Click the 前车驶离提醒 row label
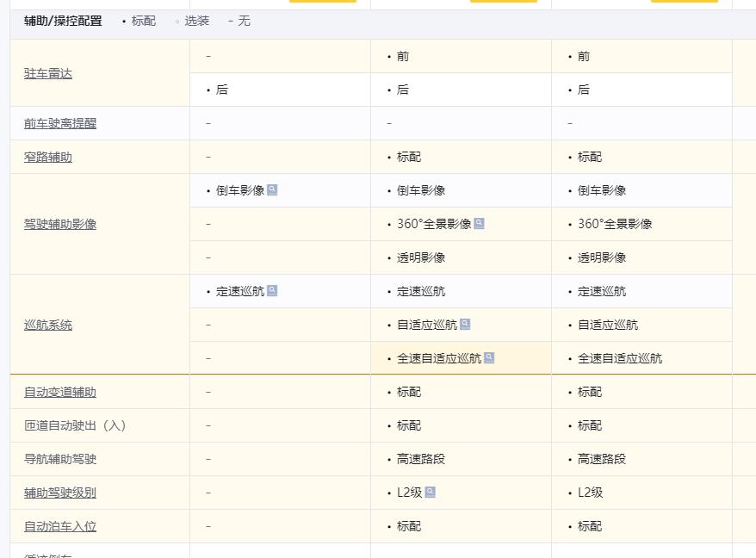Image resolution: width=756 pixels, height=558 pixels. (60, 123)
